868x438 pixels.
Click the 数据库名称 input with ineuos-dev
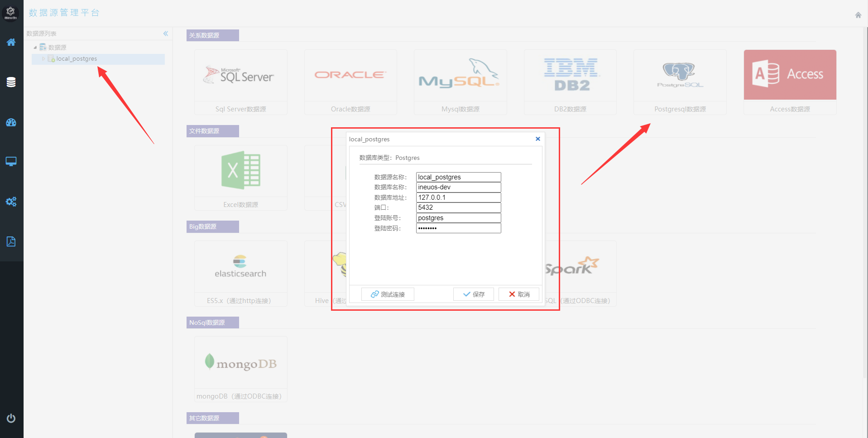459,187
